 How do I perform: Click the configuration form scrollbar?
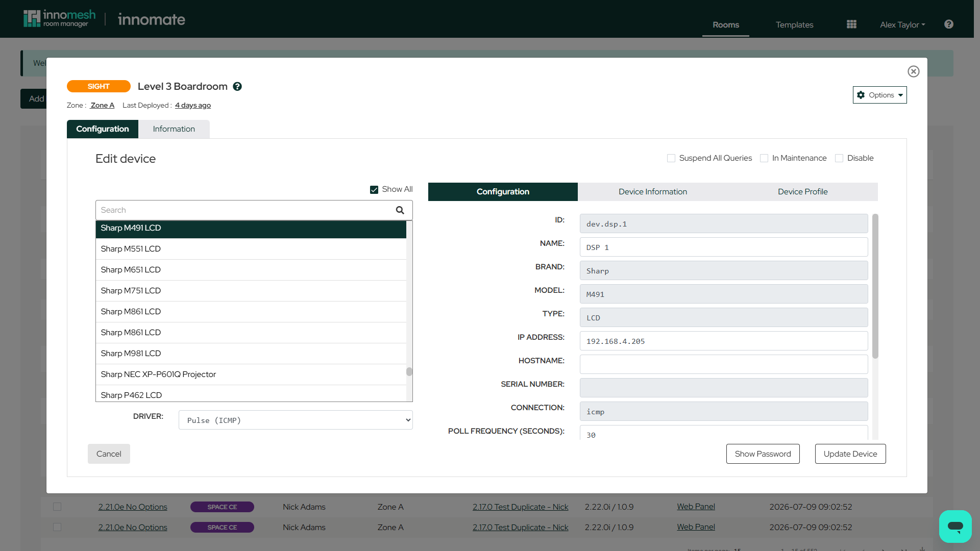coord(875,286)
